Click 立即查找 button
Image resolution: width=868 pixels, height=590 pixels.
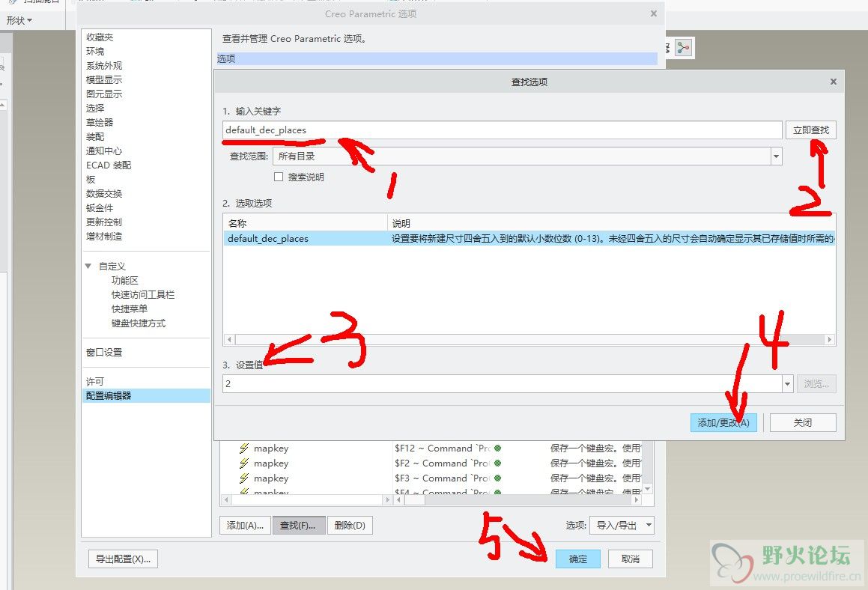810,130
